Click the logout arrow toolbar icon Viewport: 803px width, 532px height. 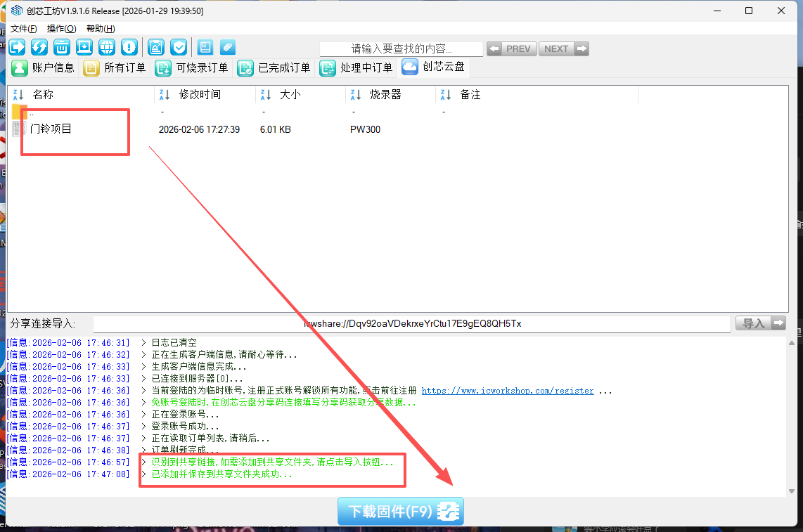pos(17,47)
